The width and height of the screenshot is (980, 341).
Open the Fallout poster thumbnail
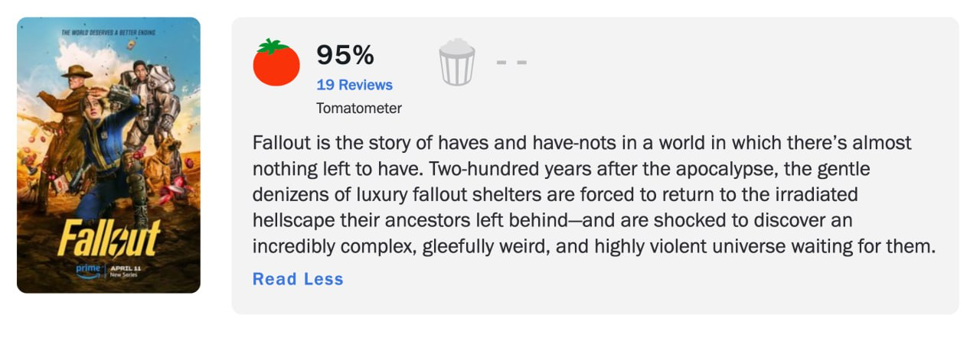[109, 155]
